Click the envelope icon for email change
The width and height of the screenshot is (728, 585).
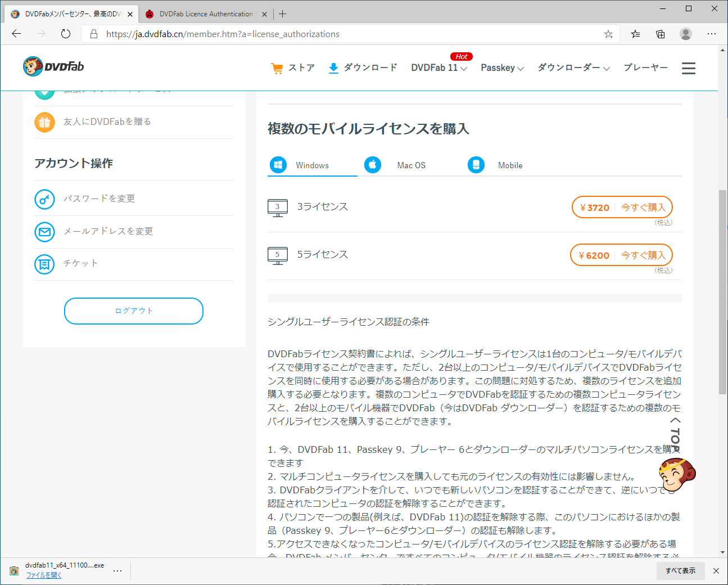click(44, 232)
